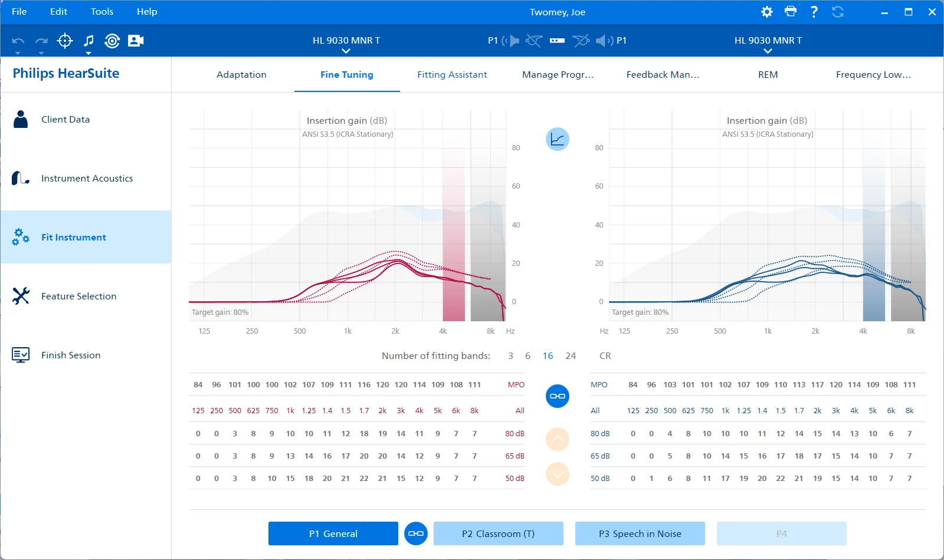Viewport: 944px width, 560px height.
Task: Select 24 fitting bands
Action: click(x=571, y=356)
